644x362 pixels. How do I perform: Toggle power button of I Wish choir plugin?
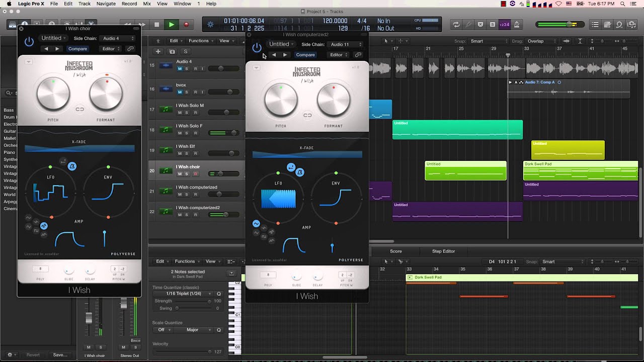click(29, 42)
